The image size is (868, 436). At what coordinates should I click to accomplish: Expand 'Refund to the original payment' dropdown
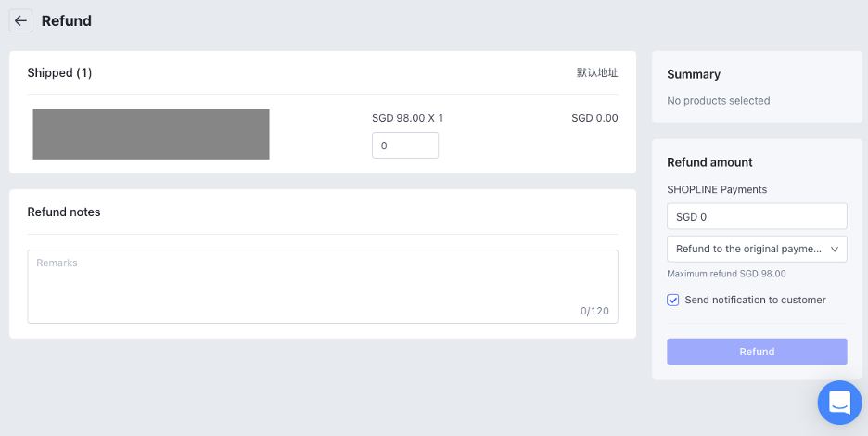pos(747,249)
